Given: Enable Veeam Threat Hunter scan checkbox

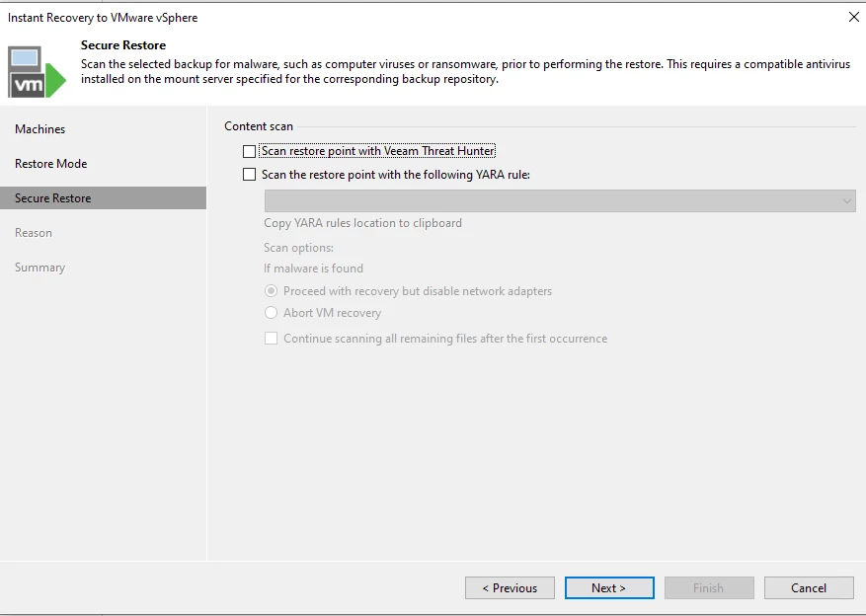Looking at the screenshot, I should [x=249, y=151].
